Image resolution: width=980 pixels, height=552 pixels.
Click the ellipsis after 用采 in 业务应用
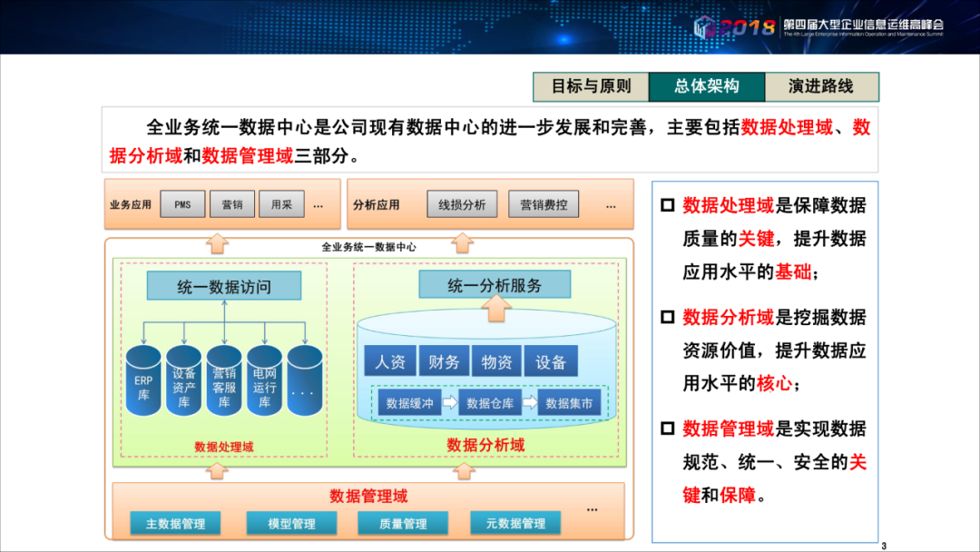coord(318,206)
